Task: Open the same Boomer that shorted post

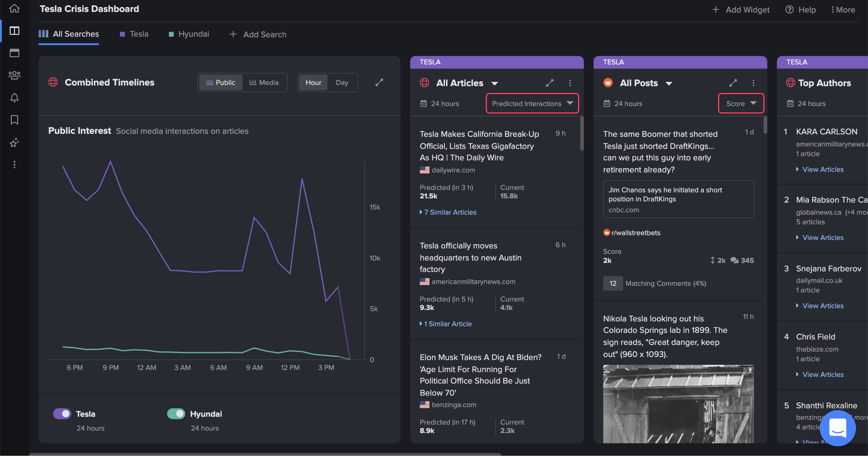Action: coord(660,152)
